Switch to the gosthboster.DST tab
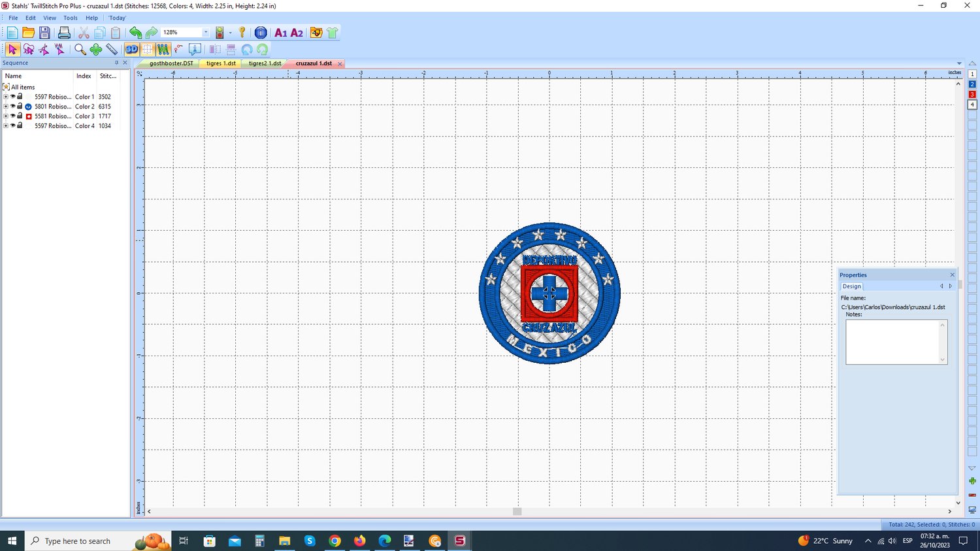 click(171, 63)
